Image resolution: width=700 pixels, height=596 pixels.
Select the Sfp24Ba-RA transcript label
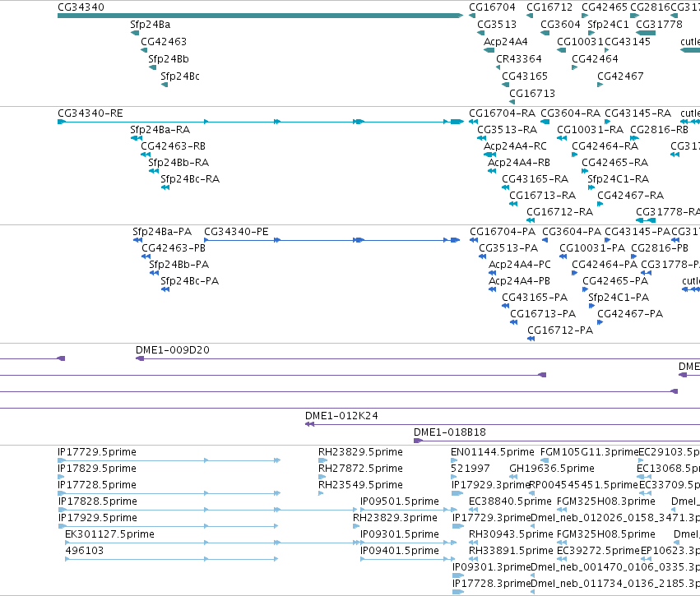coord(160,130)
